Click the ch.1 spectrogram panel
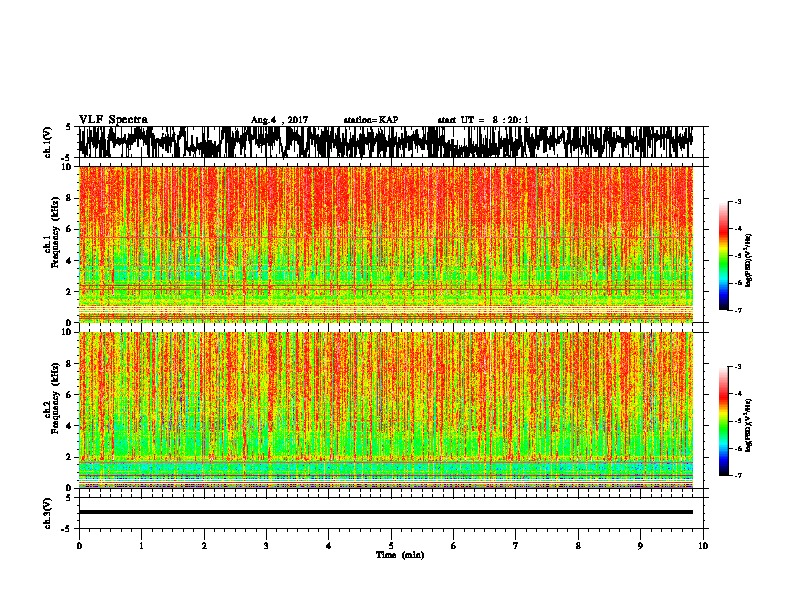 coord(385,244)
